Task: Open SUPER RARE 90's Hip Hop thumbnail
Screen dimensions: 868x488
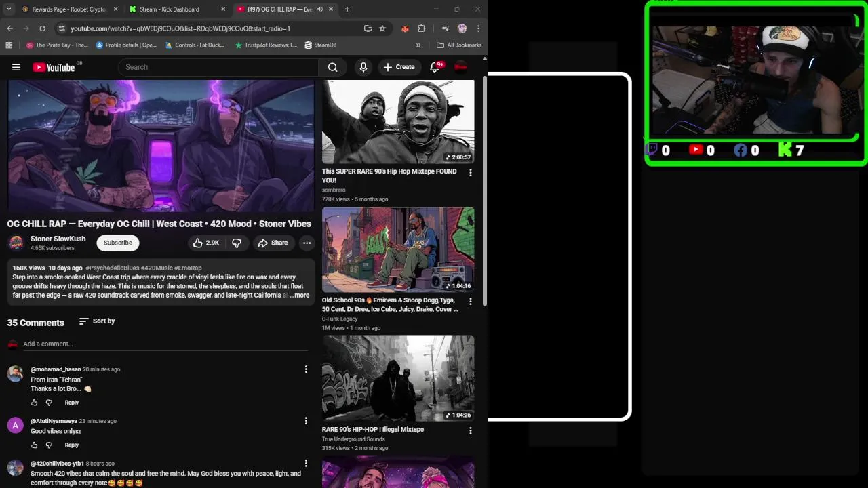Action: tap(398, 122)
